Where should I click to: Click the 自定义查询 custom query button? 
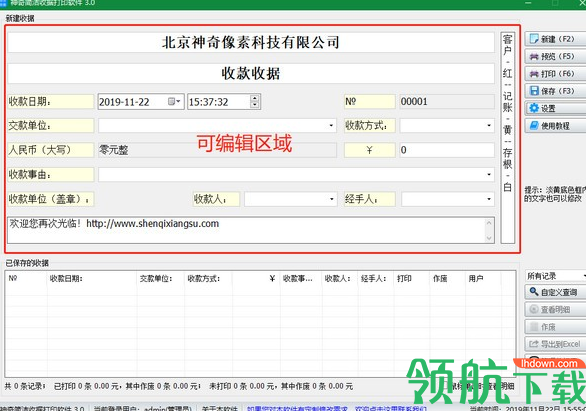[555, 292]
